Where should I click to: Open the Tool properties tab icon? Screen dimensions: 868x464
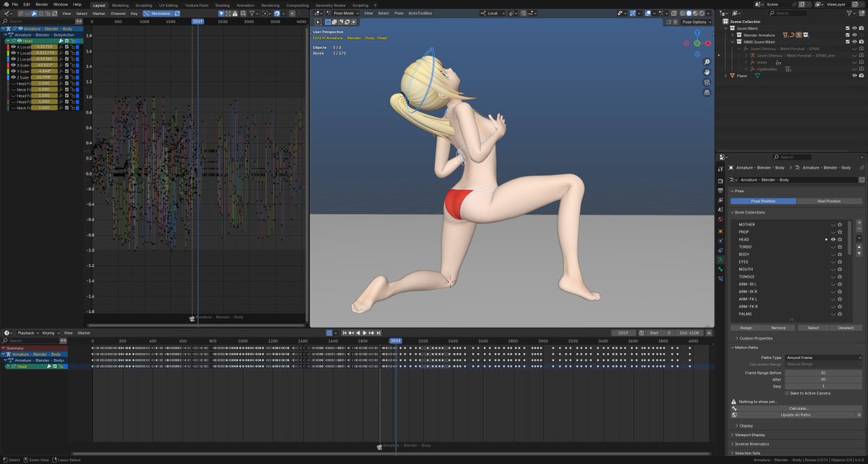[x=720, y=168]
